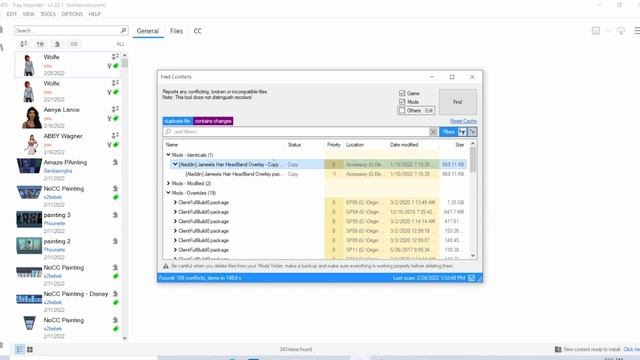640x360 pixels.
Task: Toggle the 'contains changes' filter tag
Action: (213, 121)
